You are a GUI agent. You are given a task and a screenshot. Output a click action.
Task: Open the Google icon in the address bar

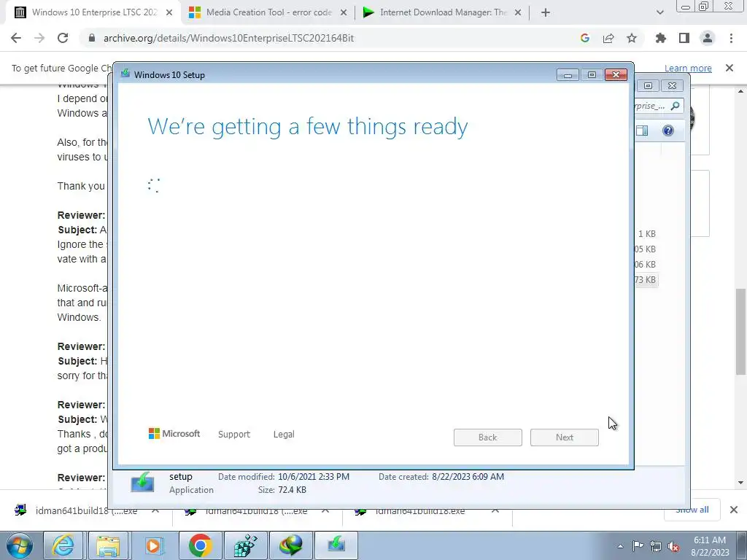[585, 38]
